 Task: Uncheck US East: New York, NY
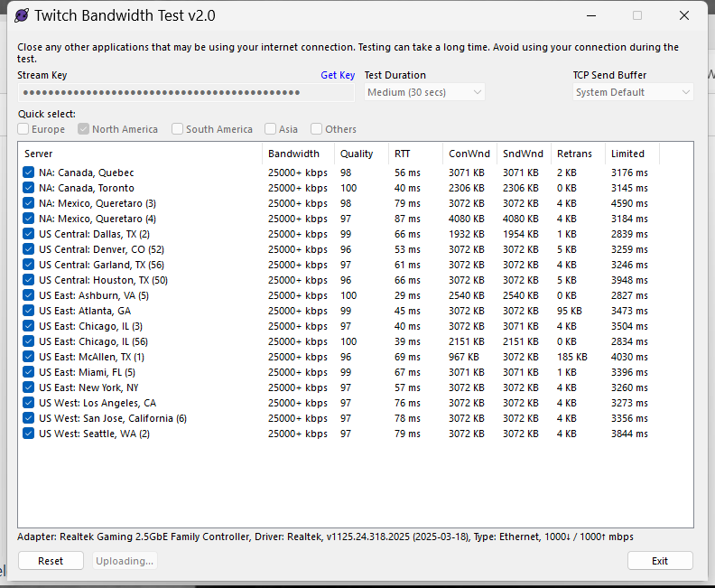click(x=28, y=387)
